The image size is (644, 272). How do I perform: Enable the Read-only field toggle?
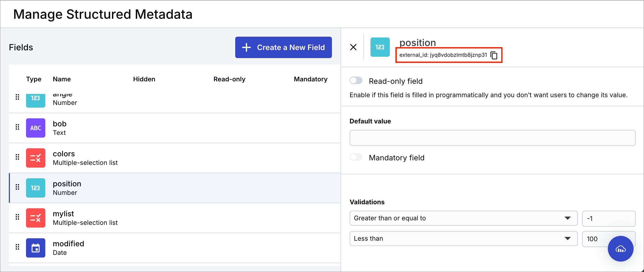point(356,81)
